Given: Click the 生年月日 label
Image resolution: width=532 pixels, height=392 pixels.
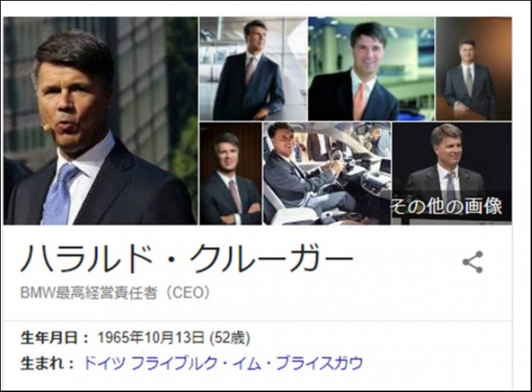Looking at the screenshot, I should [49, 338].
